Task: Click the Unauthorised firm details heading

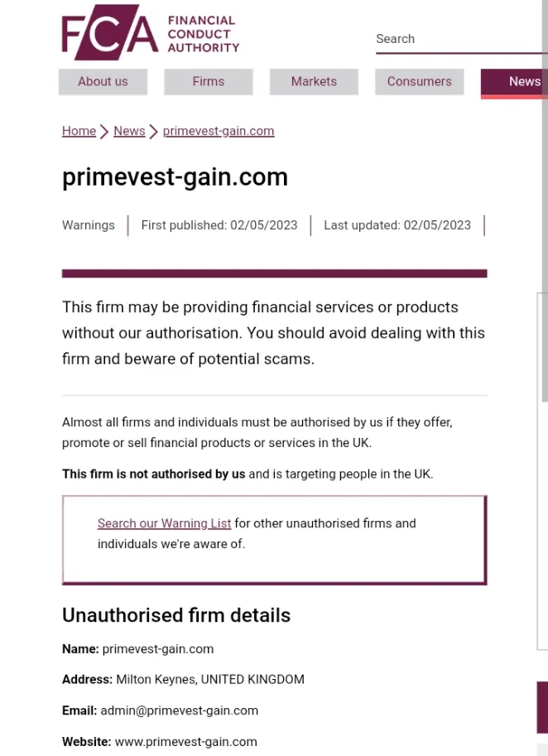Action: coord(176,615)
